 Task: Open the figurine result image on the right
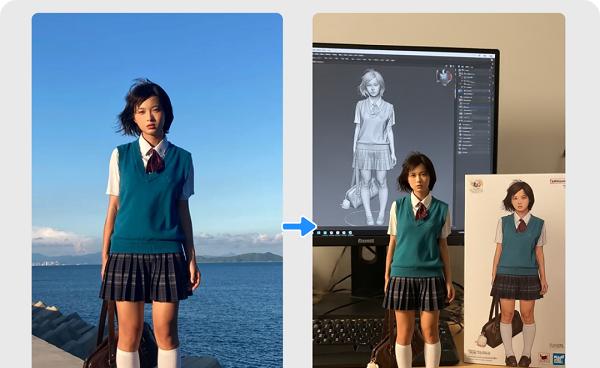[439, 191]
